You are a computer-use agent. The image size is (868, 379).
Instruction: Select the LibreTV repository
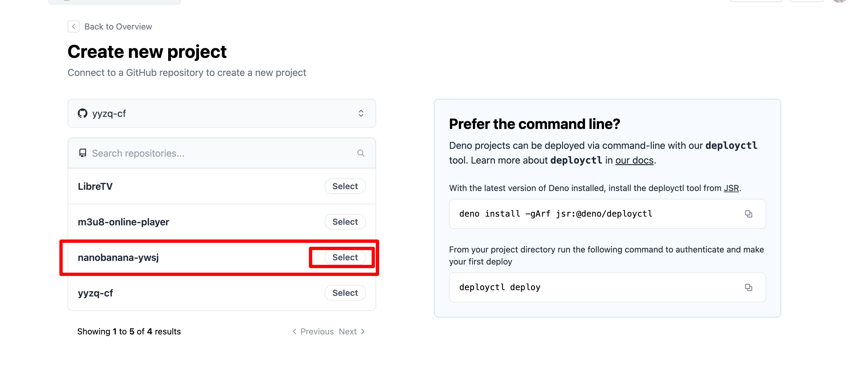coord(345,186)
